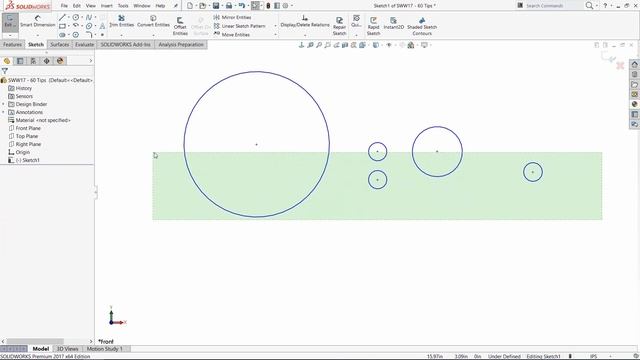This screenshot has height=360, width=640.
Task: Click the Undo icon
Action: coord(242,6)
